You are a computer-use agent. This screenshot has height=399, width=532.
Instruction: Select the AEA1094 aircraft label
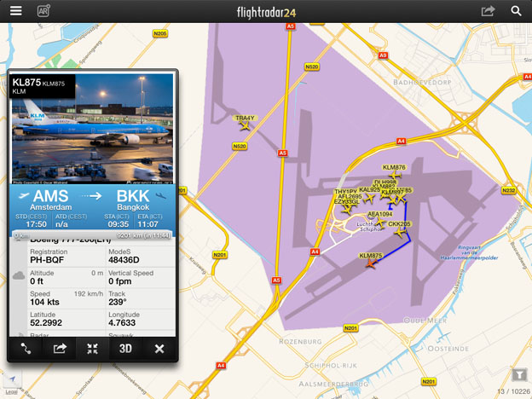pos(380,215)
